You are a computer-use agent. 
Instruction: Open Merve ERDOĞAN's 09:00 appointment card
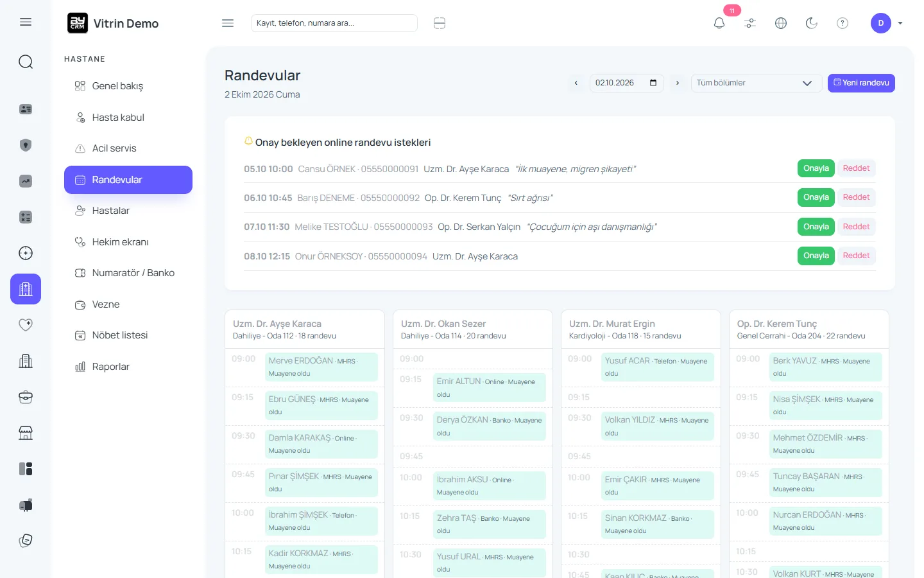click(321, 367)
